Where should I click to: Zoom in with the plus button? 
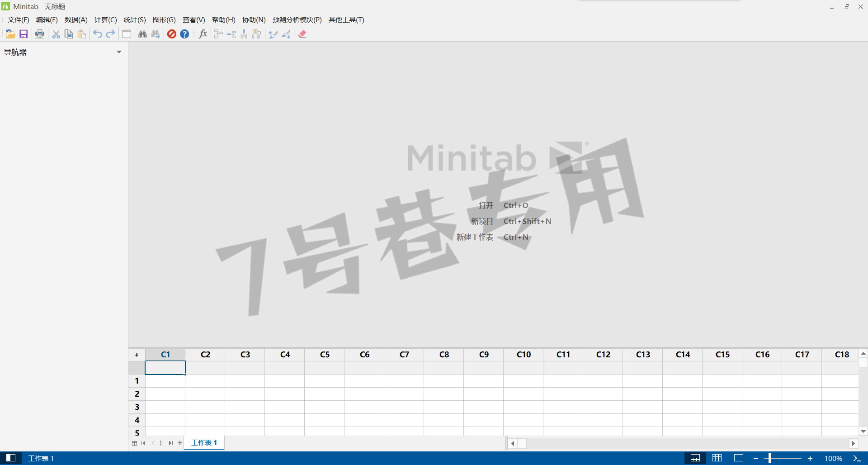point(810,459)
